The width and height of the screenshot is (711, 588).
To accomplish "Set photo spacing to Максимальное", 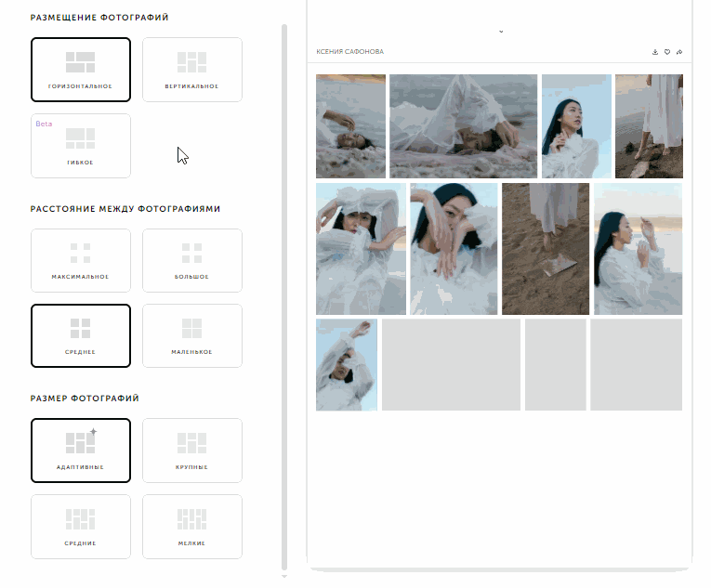I will point(81,260).
